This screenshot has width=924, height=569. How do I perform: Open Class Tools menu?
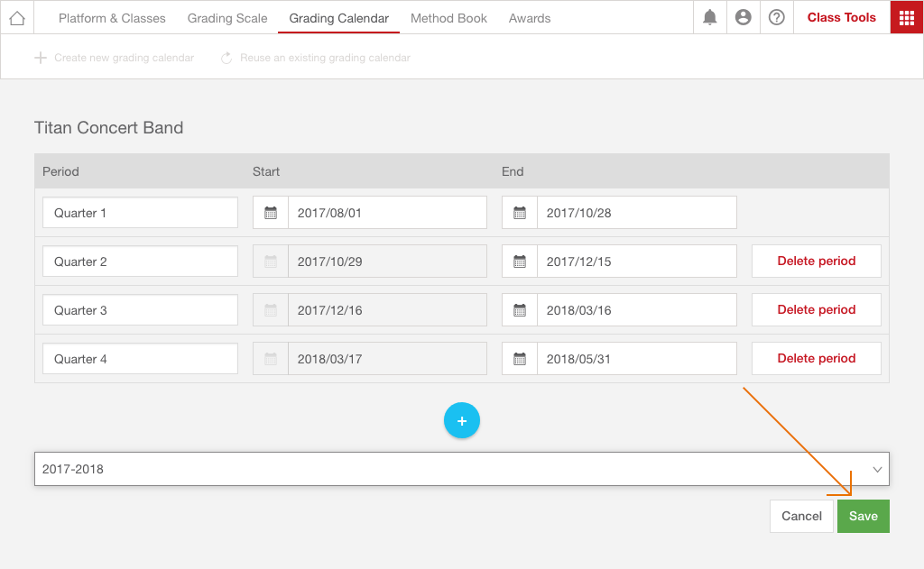[842, 18]
